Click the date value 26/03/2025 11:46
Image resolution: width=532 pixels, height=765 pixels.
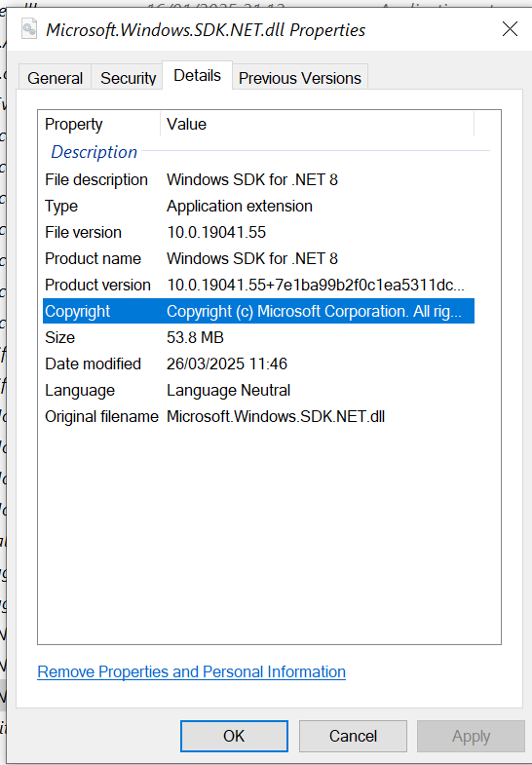[x=227, y=363]
